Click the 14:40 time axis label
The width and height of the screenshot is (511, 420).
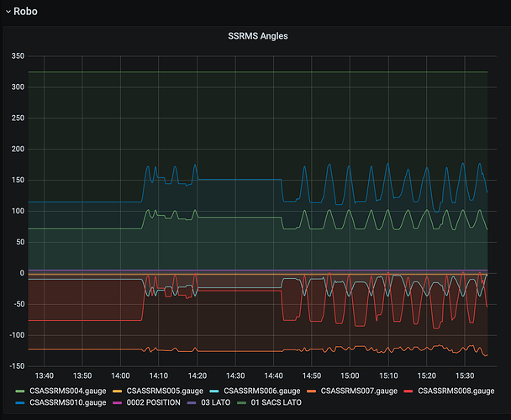[x=273, y=376]
